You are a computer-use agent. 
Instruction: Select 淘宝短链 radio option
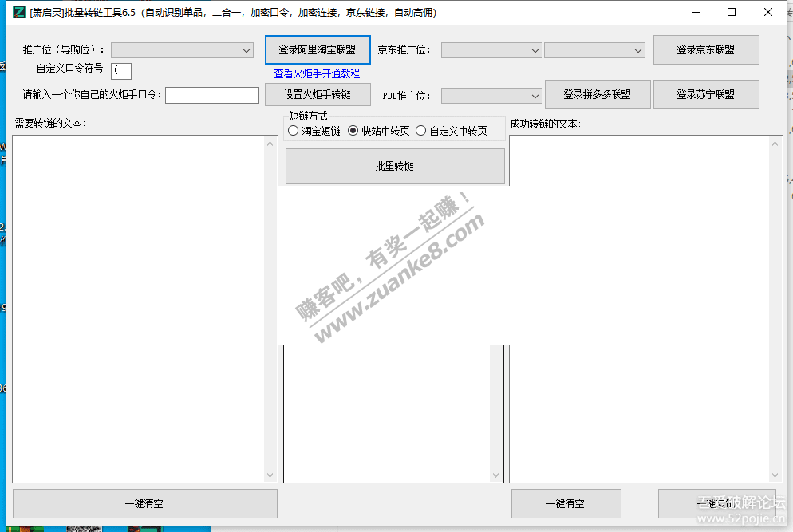294,131
